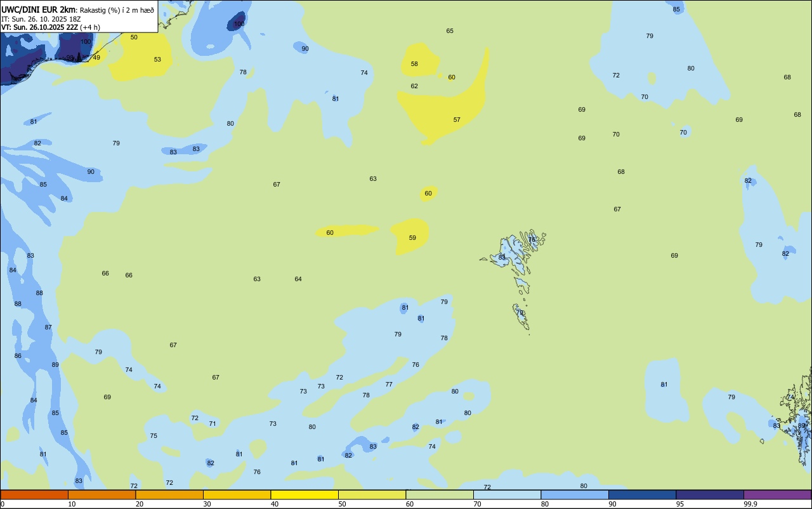Viewport: 812px width, 509px height.
Task: Click the map value 77
Action: [x=389, y=385]
